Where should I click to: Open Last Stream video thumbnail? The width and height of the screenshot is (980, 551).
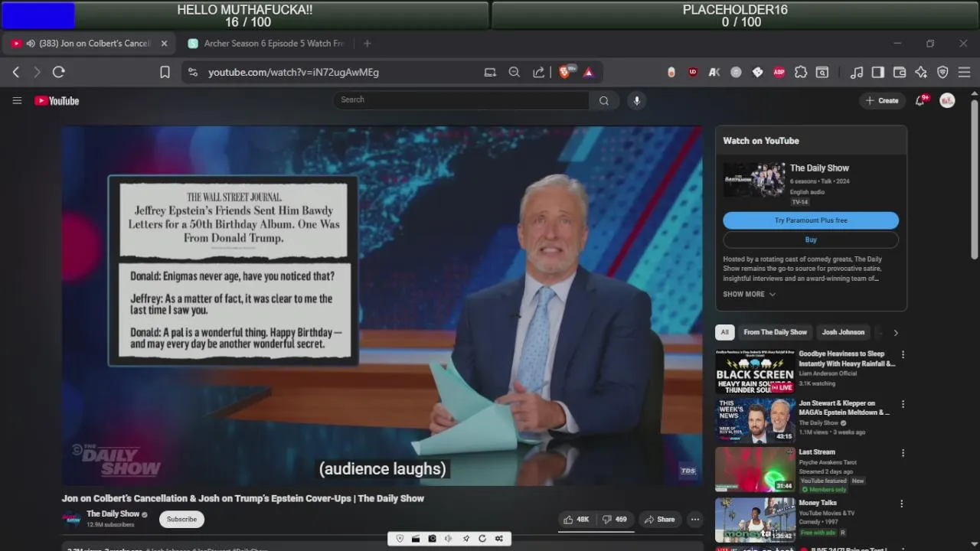click(755, 469)
